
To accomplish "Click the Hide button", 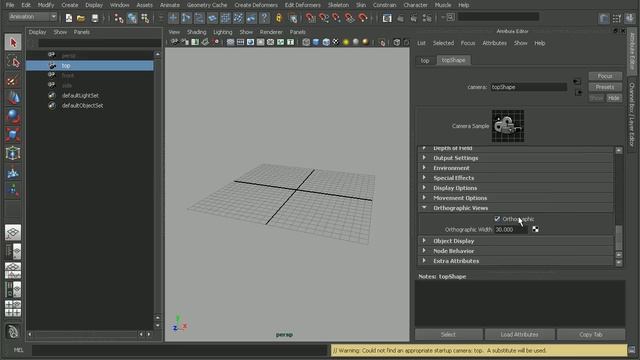I will coord(614,98).
